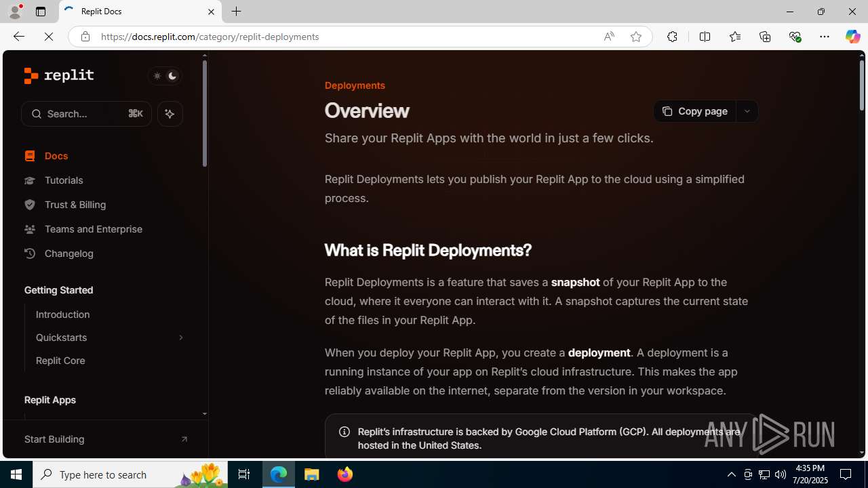Click the sidebar scroll down arrow

205,413
